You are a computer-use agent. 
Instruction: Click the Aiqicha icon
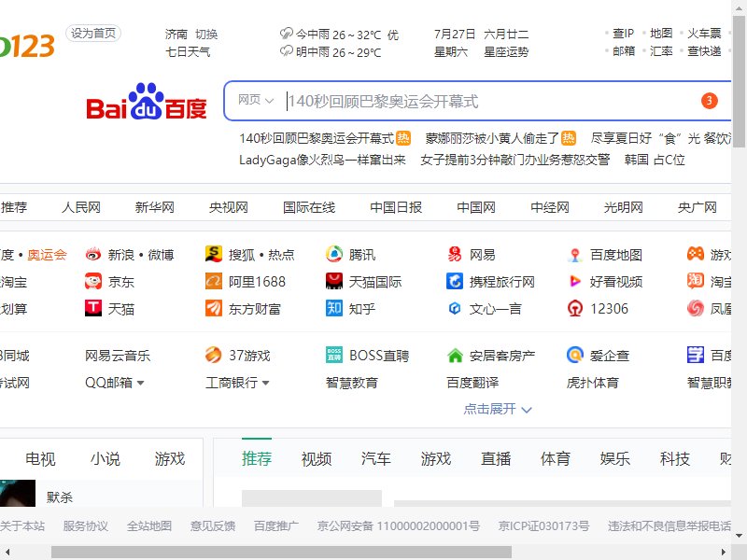[575, 356]
